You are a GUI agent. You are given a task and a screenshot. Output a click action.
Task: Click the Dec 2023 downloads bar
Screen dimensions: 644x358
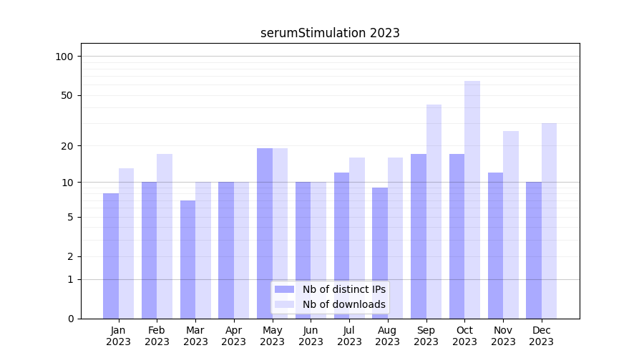(x=549, y=221)
